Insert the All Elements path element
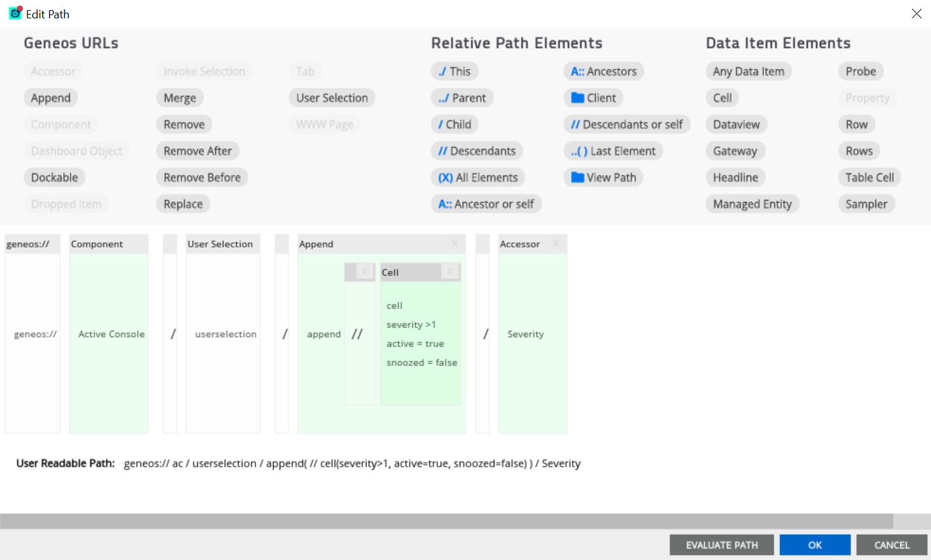 478,177
